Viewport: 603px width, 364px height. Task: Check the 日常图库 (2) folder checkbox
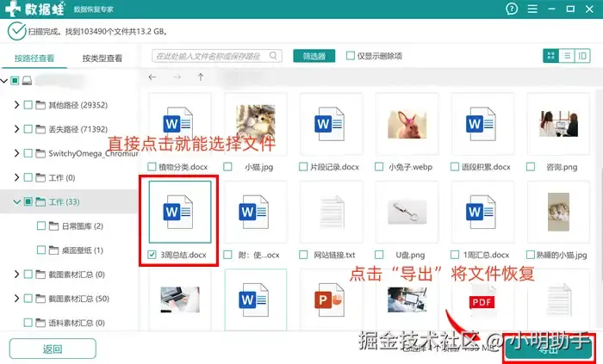pos(41,225)
